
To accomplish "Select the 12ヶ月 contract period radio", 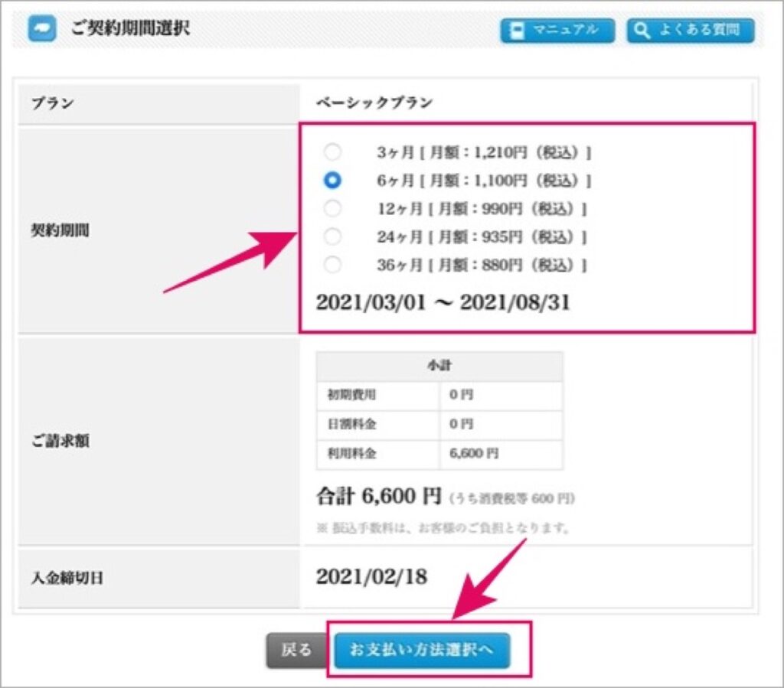I will click(332, 208).
